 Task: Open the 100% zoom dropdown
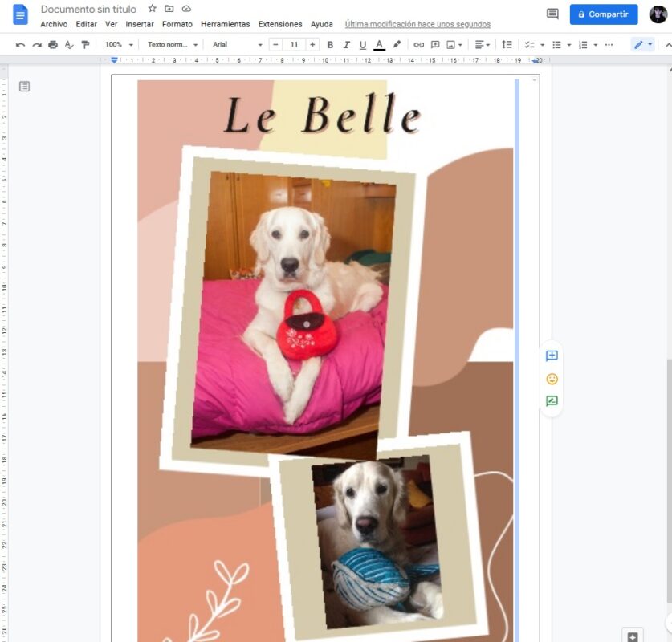pos(119,45)
